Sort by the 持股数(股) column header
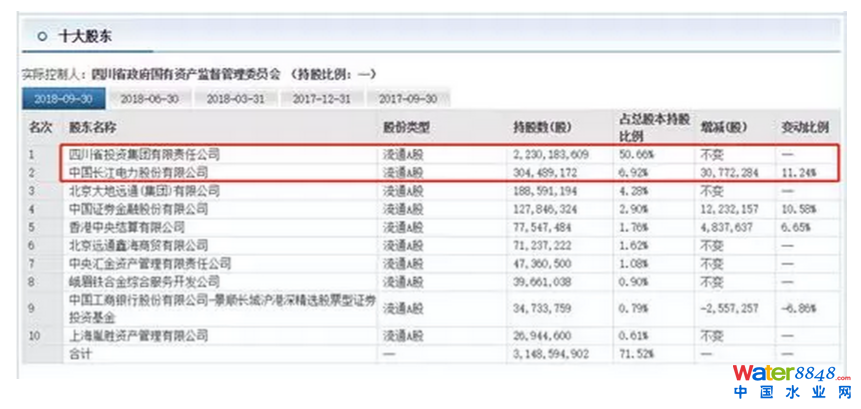Image resolution: width=861 pixels, height=409 pixels. click(541, 127)
